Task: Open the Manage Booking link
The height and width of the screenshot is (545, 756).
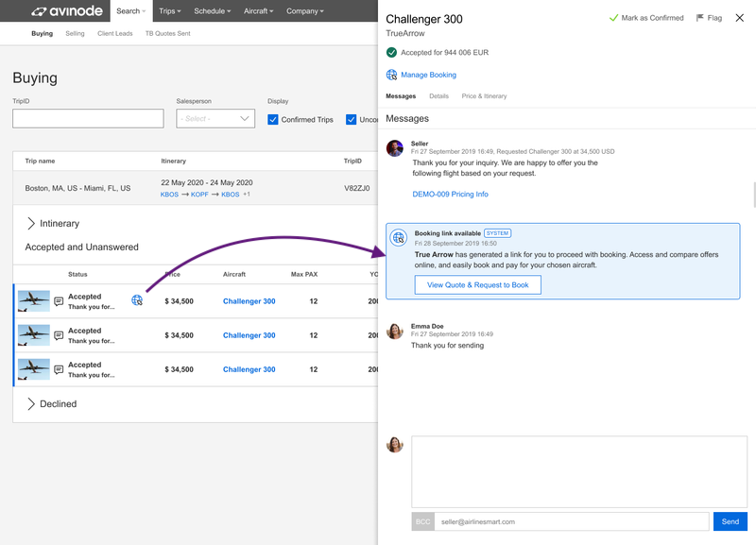Action: click(429, 75)
